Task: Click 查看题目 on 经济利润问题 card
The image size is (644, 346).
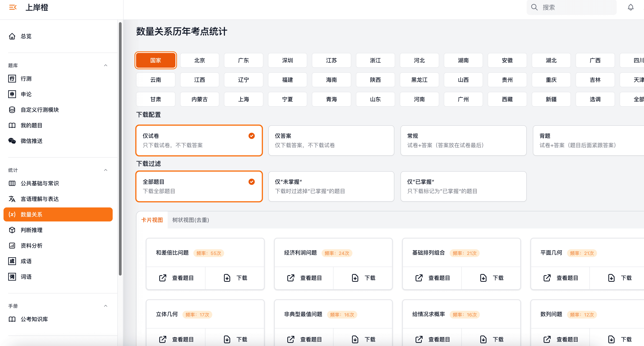Action: tap(311, 278)
